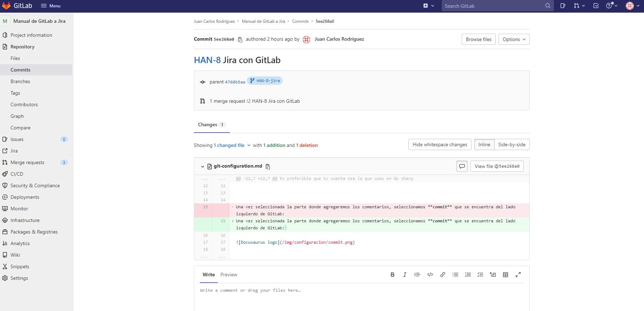Screen dimensions: 644x311
Task: Open the merge requests dropdown in top bar
Action: point(579,6)
